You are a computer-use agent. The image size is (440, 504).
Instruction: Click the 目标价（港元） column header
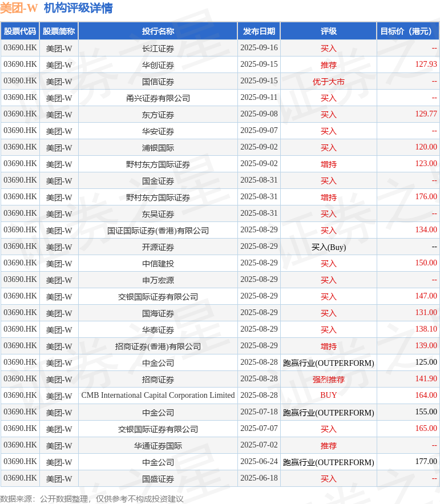(408, 31)
